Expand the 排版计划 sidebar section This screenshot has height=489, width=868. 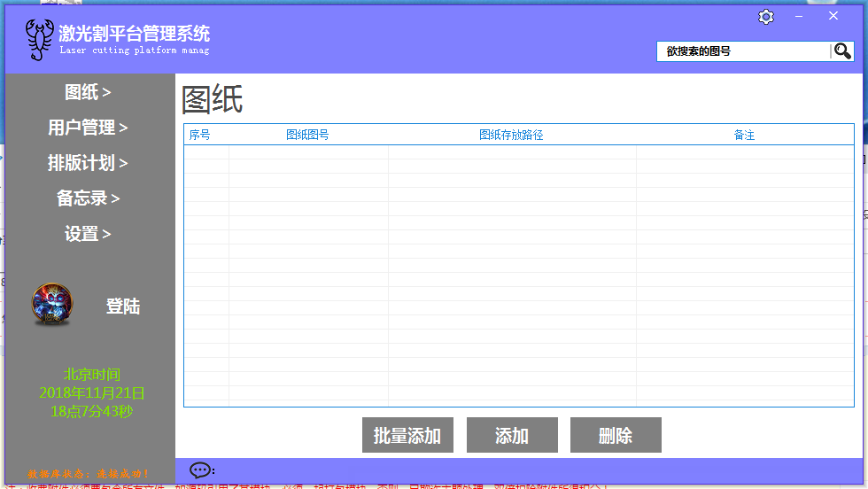pyautogui.click(x=88, y=163)
